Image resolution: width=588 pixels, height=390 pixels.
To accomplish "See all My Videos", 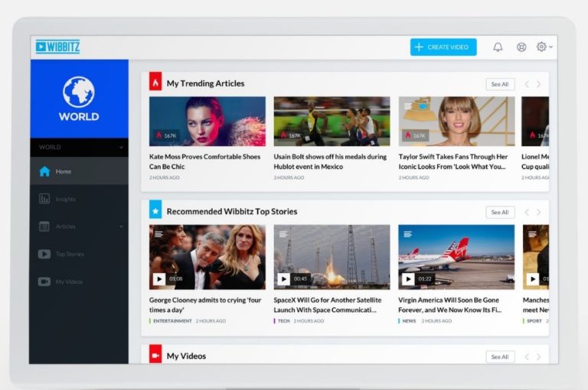I will click(x=500, y=356).
